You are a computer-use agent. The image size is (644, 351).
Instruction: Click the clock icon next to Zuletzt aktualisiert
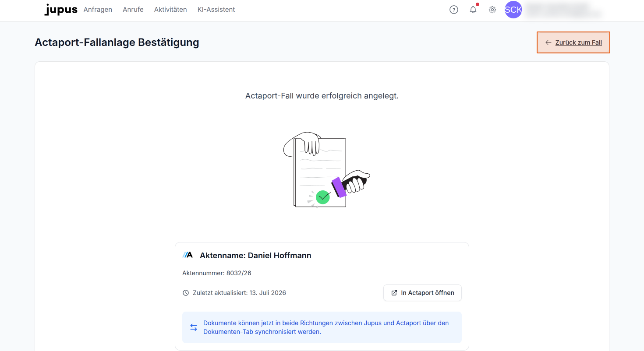tap(186, 293)
